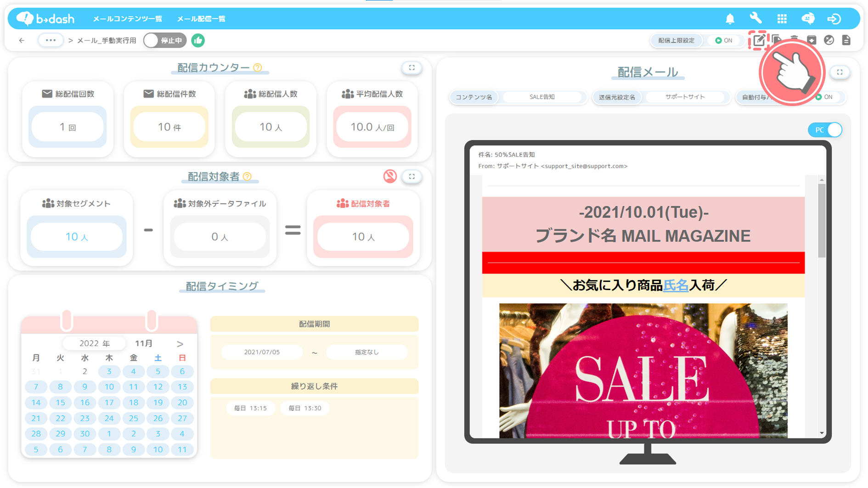
Task: Open メールコンテンツ一覧 in the header menu
Action: [x=128, y=19]
